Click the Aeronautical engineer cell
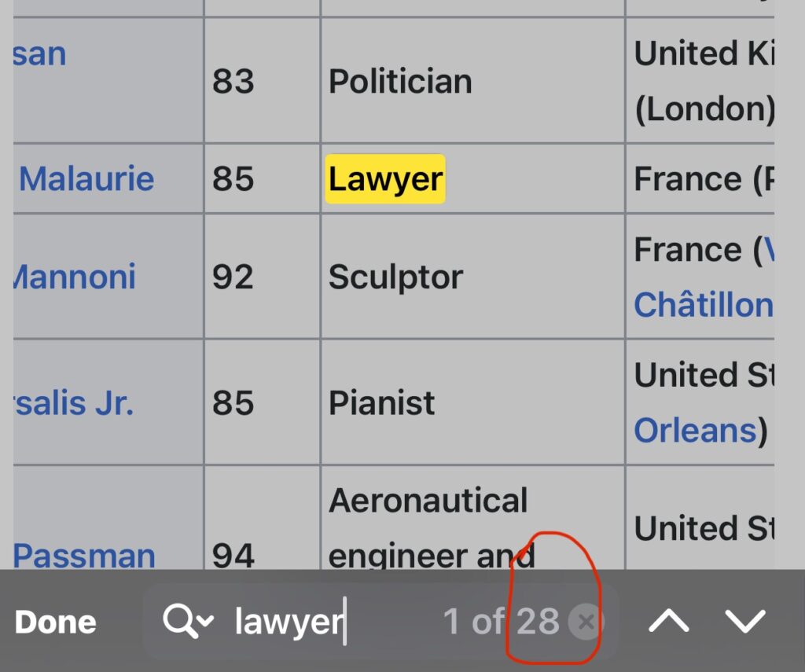This screenshot has width=805, height=672. pos(428,527)
